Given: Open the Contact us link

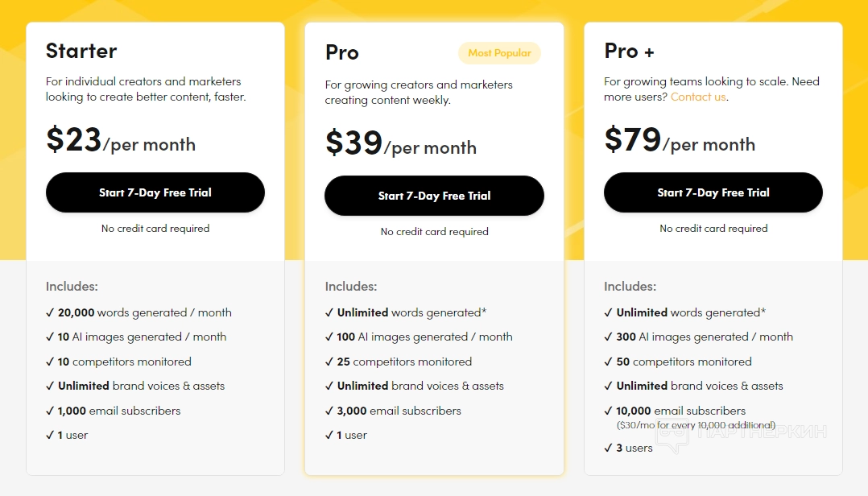Looking at the screenshot, I should point(698,97).
